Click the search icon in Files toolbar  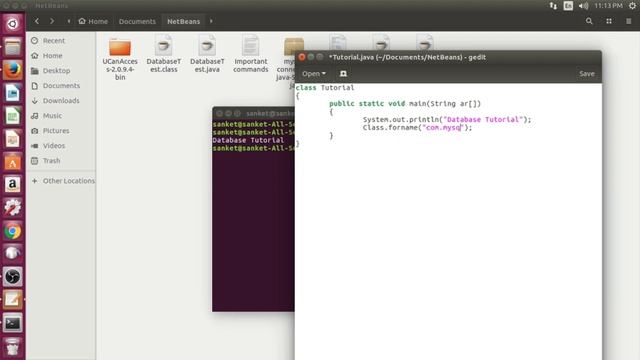click(589, 21)
